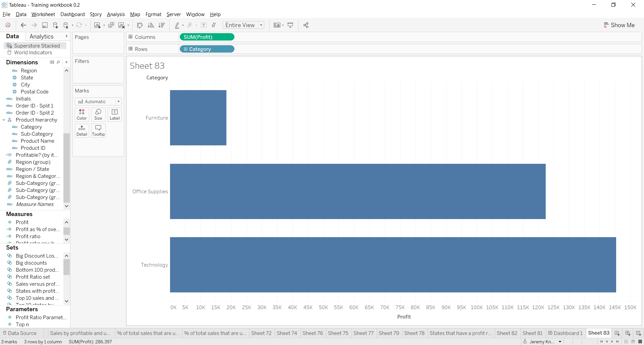644x345 pixels.
Task: Open the Automatic mark type dropdown
Action: [98, 101]
